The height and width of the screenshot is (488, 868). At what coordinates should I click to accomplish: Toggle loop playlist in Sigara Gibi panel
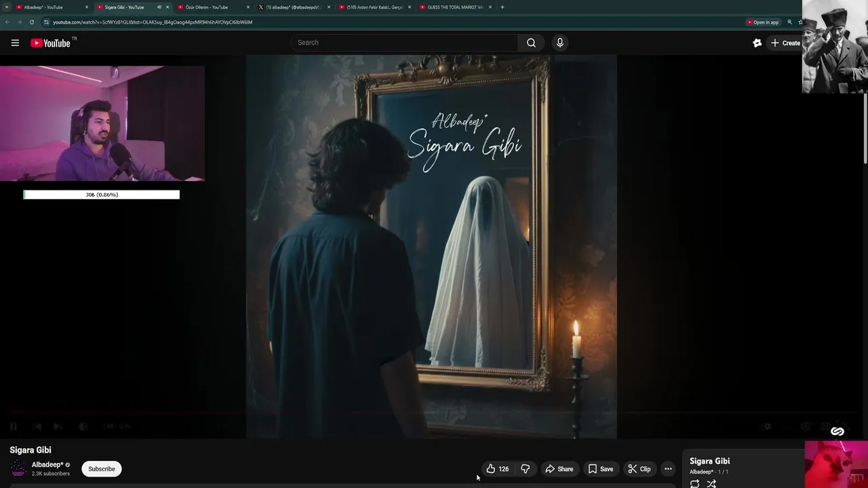pos(694,484)
